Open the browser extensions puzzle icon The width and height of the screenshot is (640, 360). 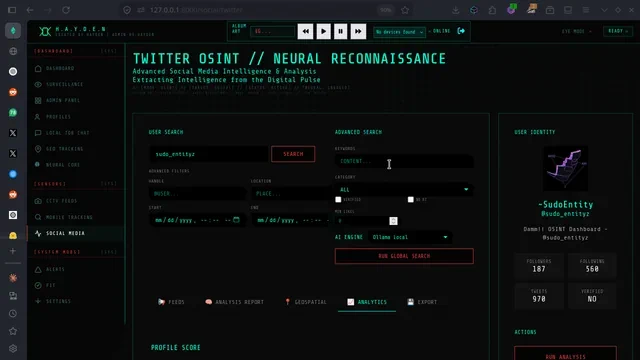pos(492,10)
